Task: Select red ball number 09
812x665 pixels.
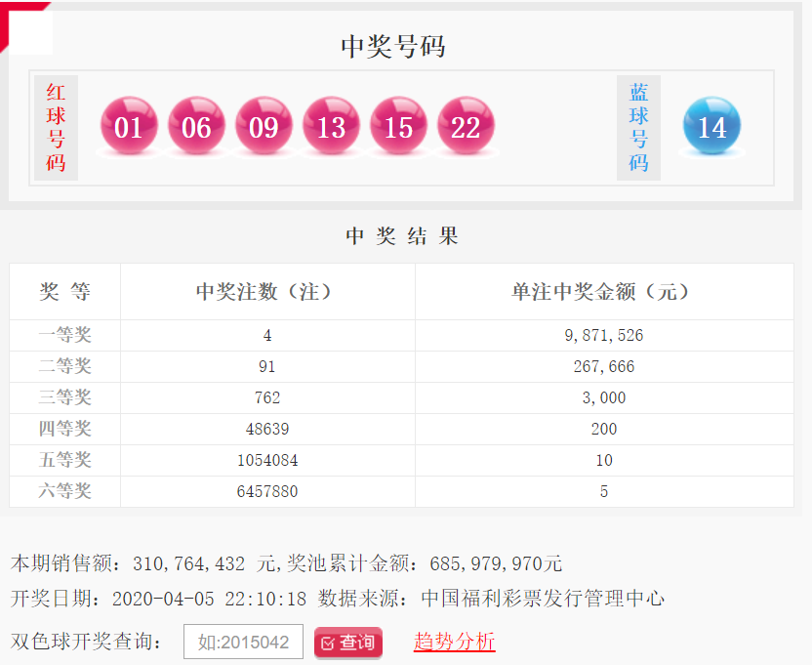Action: point(264,126)
